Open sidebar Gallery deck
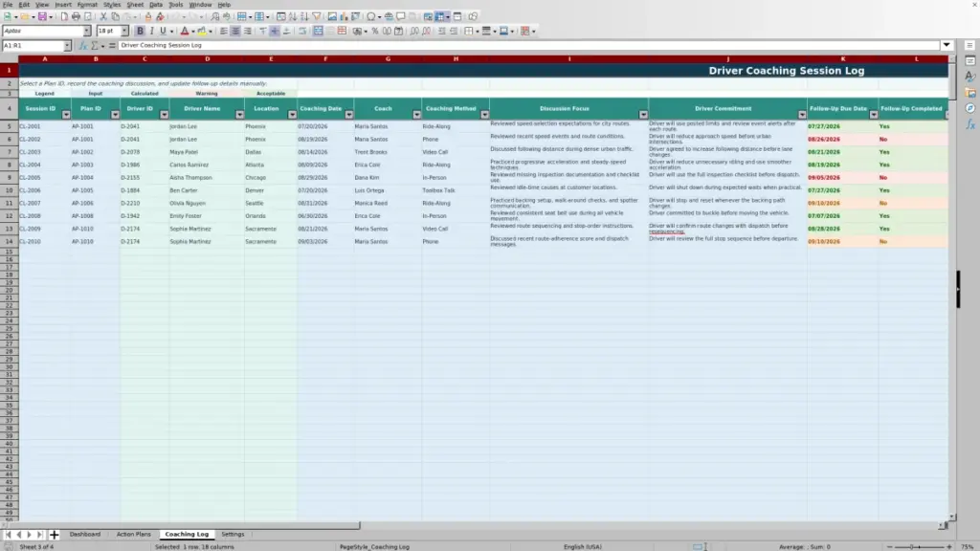 coord(970,93)
